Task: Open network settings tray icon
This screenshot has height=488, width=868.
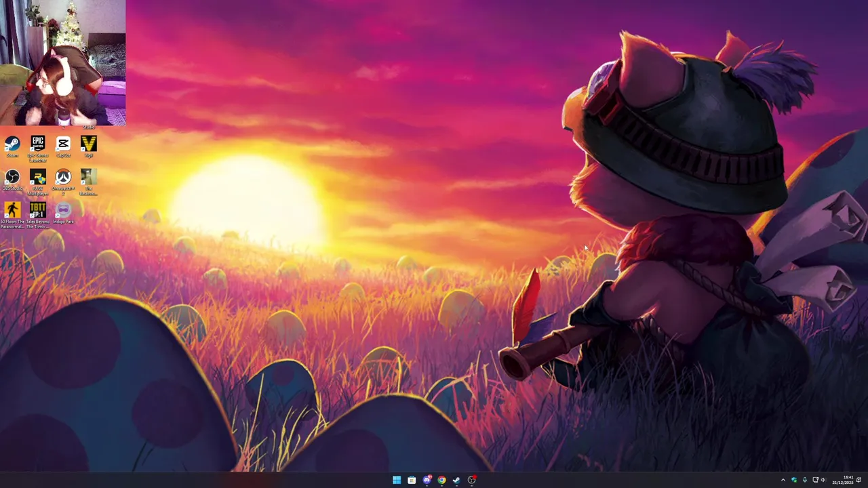Action: pyautogui.click(x=816, y=480)
